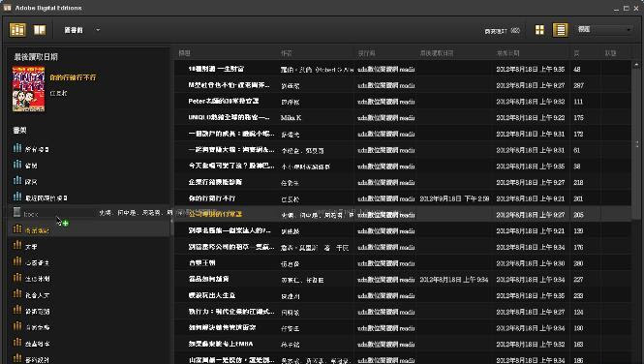The image size is (644, 364).
Task: Sort by the 新增日期 column header
Action: pos(508,53)
